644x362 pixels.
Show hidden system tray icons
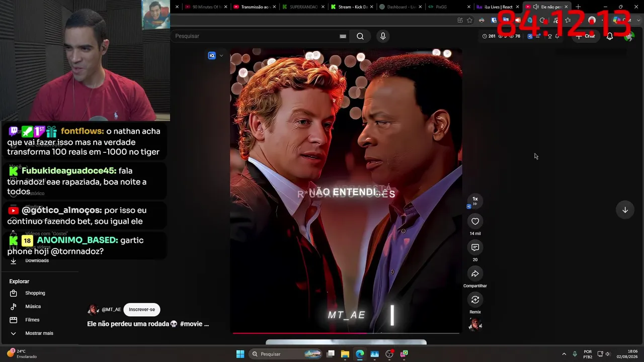click(564, 354)
